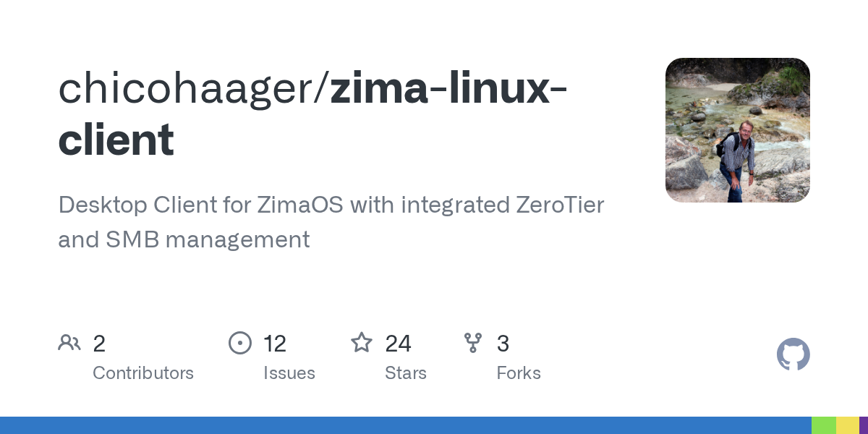Click the Stars label

(406, 373)
